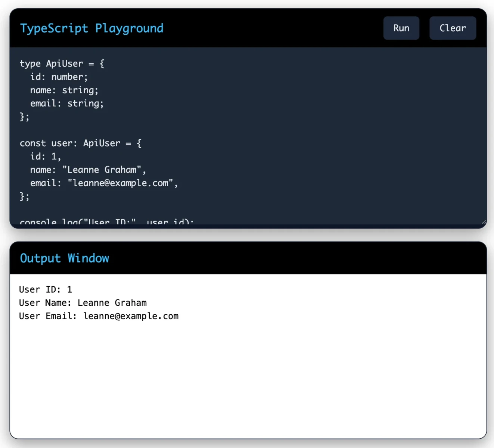Click the 'email: "leanne@example.com",' code line
Viewport: 494px width, 448px height.
coord(104,183)
